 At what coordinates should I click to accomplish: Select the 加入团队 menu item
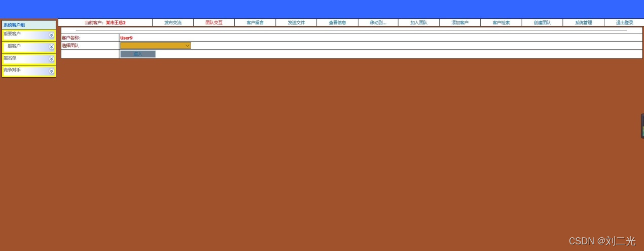tap(419, 23)
